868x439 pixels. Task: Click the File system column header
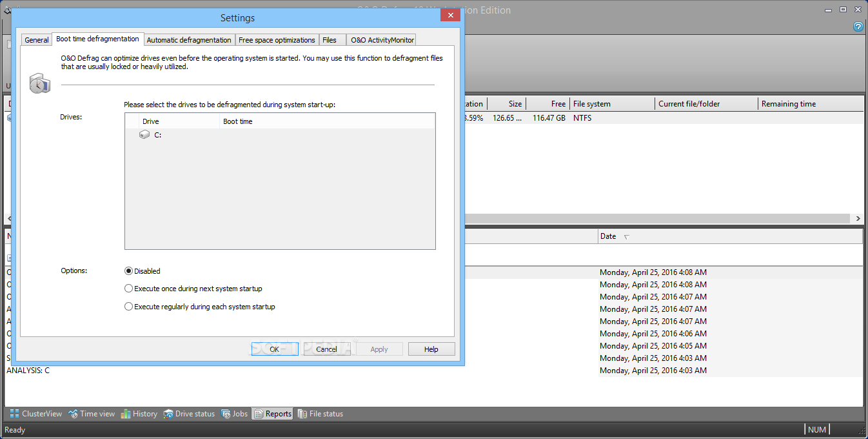(612, 104)
